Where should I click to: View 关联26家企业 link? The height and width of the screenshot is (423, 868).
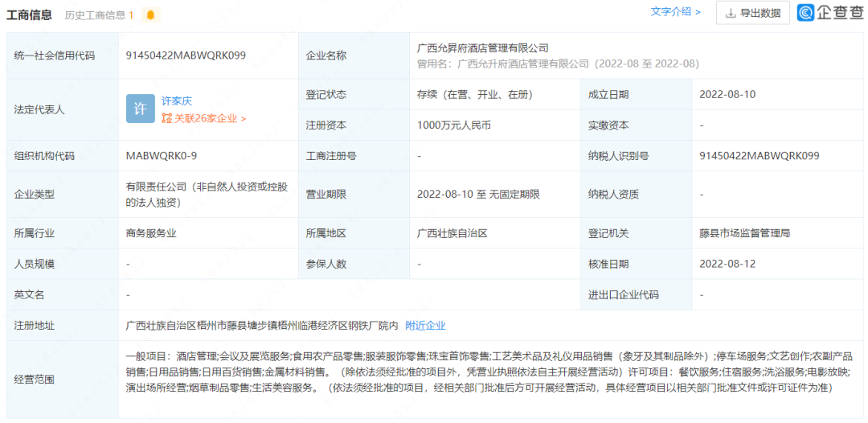[x=203, y=118]
